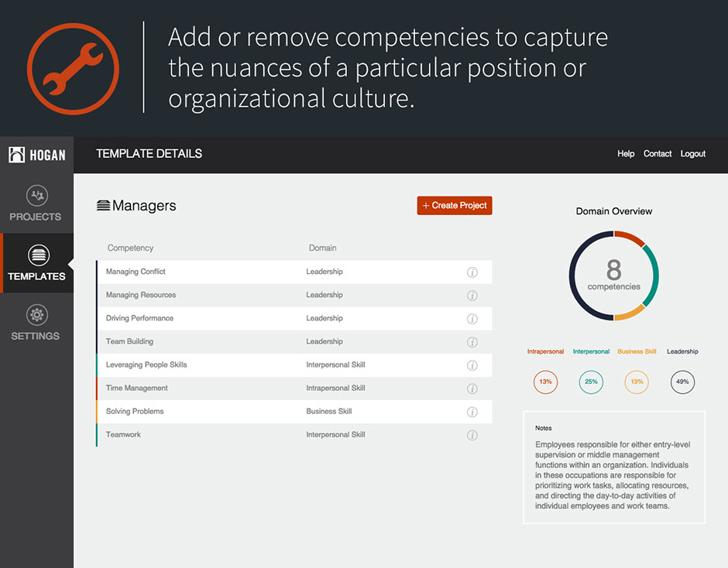Select the Templates sidebar tab
The height and width of the screenshot is (568, 728).
pos(36,263)
